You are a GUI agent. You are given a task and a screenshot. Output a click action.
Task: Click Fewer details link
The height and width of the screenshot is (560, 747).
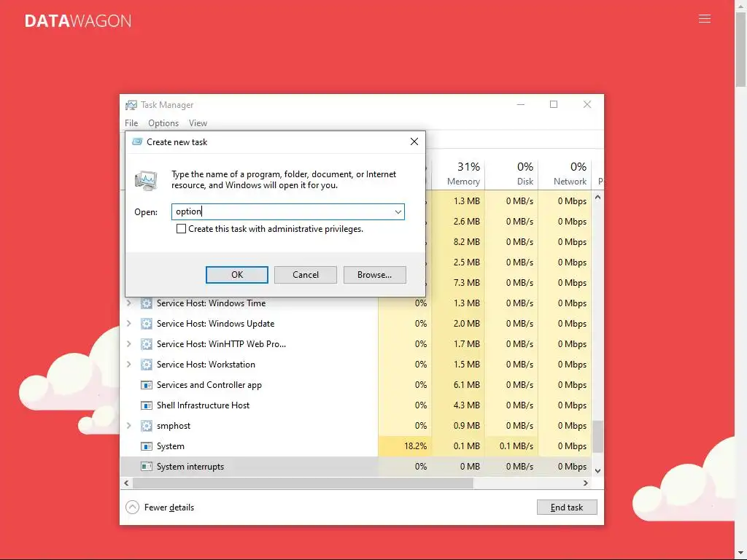point(169,507)
